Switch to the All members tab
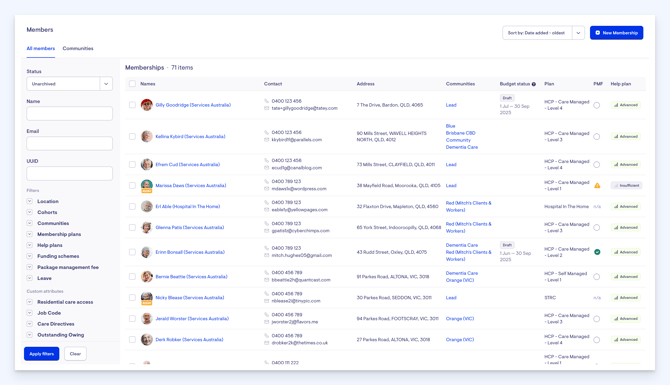This screenshot has width=670, height=385. pos(41,48)
